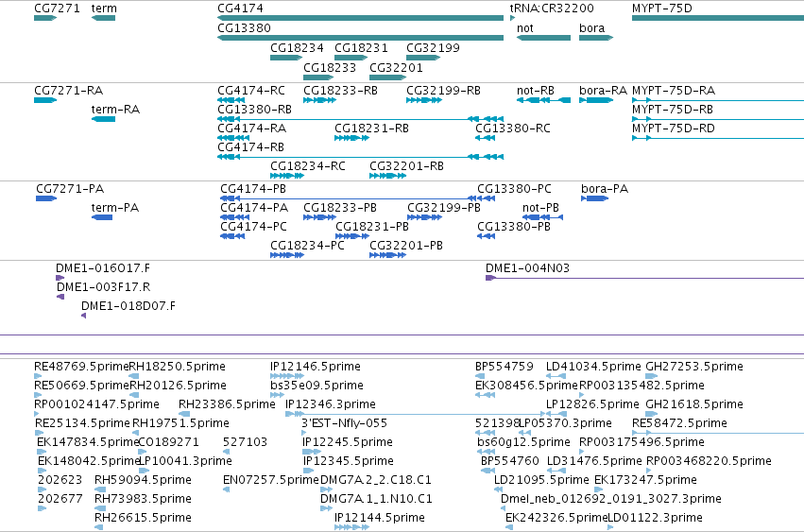Click the GH27253.5prime EST label
Image resolution: width=804 pixels, height=532 pixels.
pos(694,367)
